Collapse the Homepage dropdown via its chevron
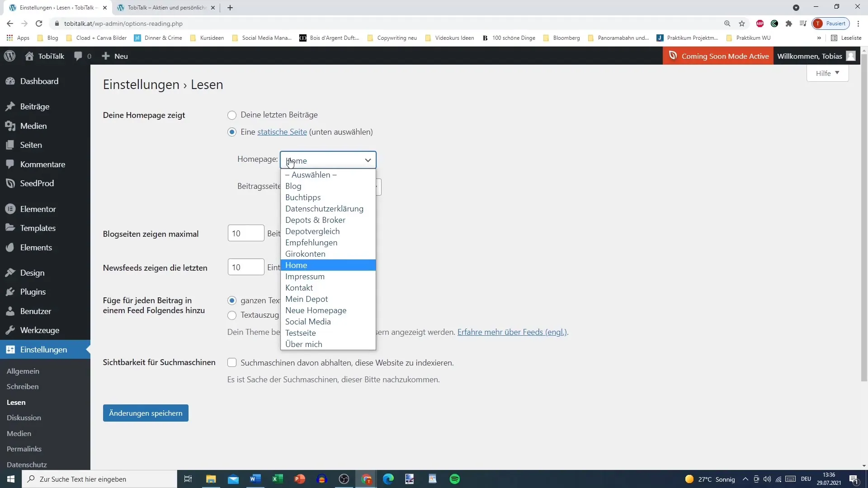Screen dimensions: 868x488 coord(368,160)
